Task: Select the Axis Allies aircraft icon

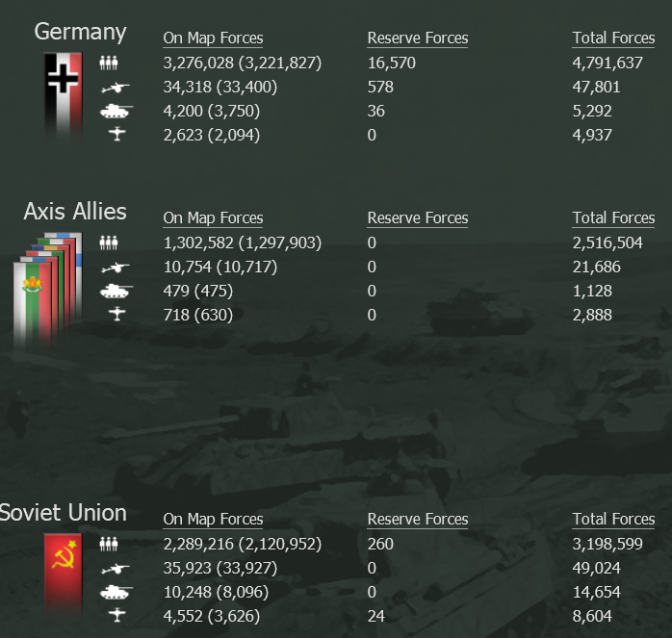Action: coord(117,314)
